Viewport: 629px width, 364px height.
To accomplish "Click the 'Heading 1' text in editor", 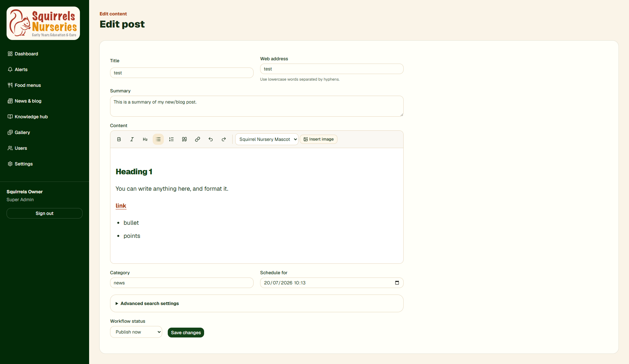I will point(134,172).
